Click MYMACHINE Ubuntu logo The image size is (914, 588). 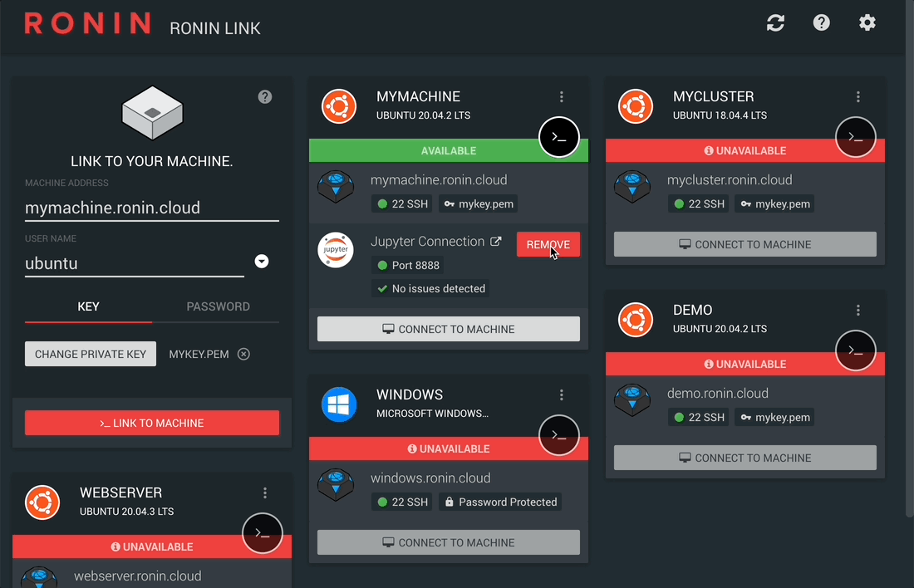339,106
